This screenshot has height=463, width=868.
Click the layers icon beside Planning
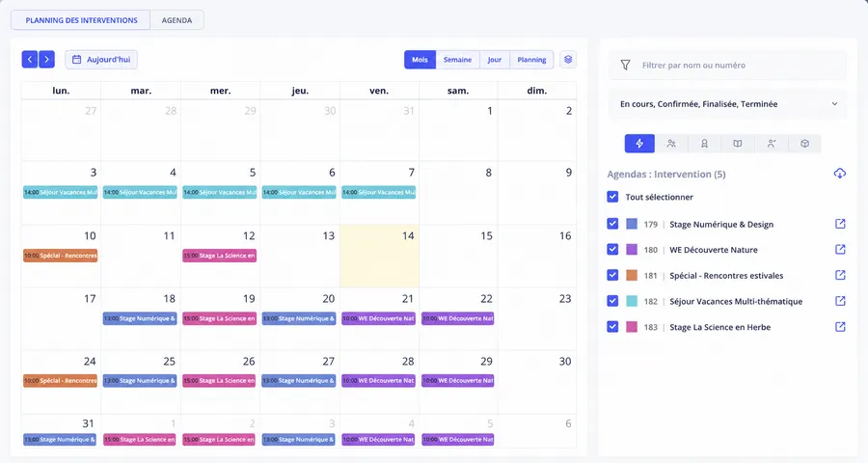[568, 59]
